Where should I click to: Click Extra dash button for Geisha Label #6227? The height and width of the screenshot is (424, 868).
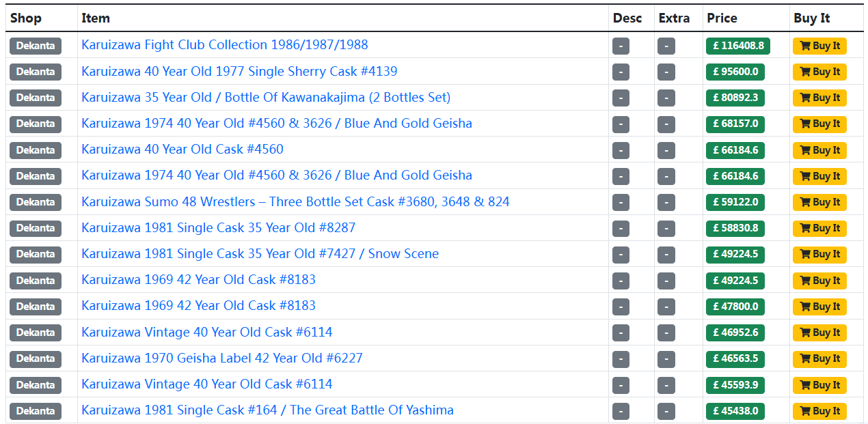[x=666, y=358]
